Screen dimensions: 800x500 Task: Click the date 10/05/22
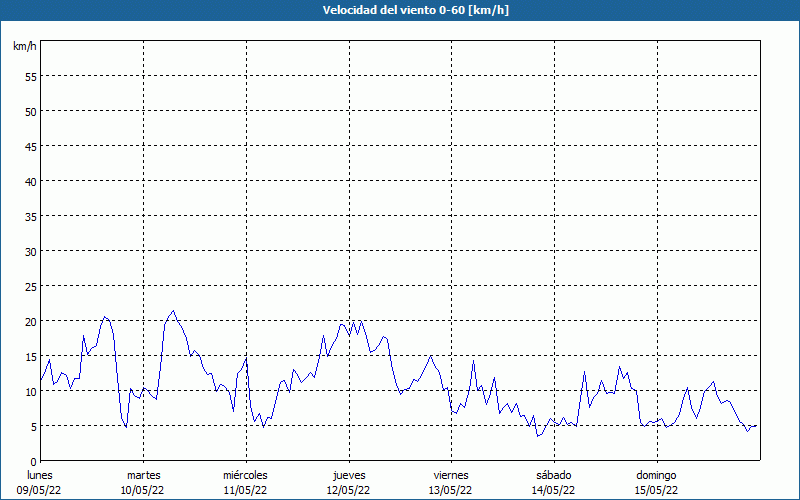click(142, 490)
